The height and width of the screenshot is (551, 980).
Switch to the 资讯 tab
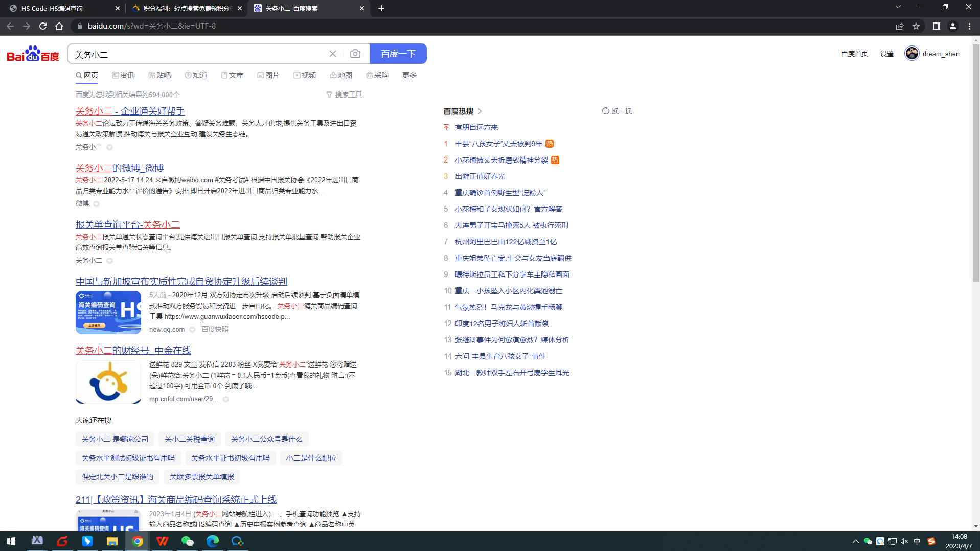[x=123, y=75]
